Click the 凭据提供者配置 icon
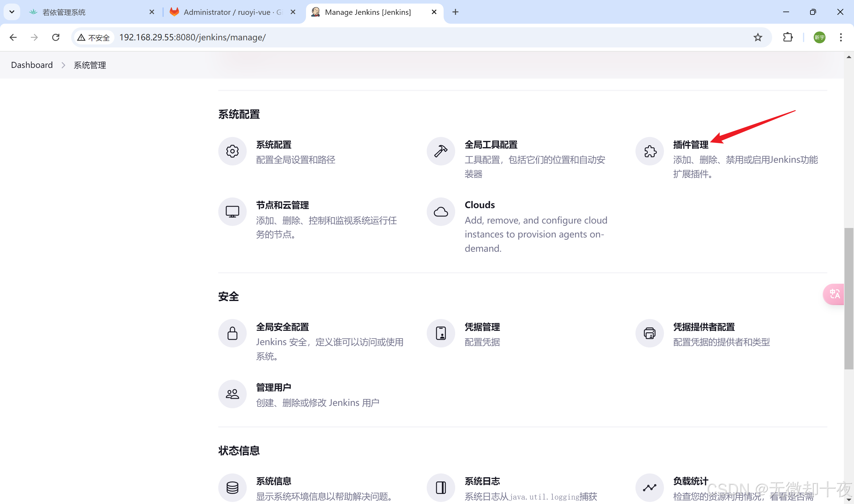Image resolution: width=854 pixels, height=504 pixels. click(x=649, y=333)
